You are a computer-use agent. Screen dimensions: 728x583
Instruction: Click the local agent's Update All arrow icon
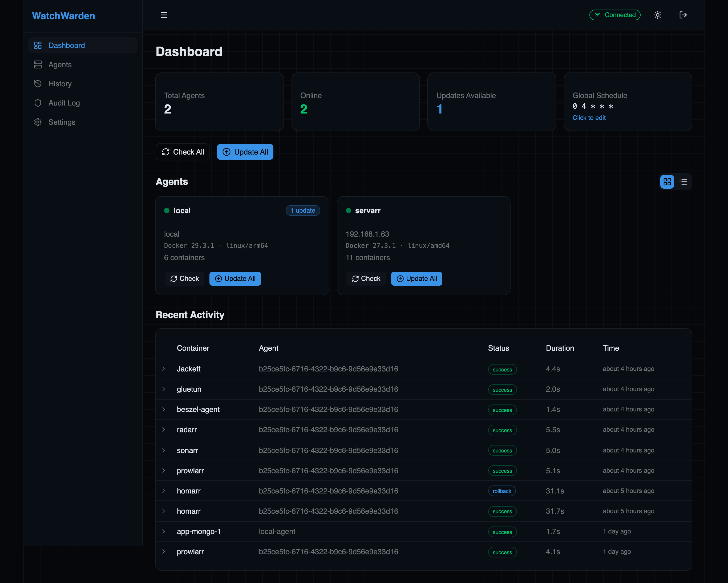(x=219, y=279)
